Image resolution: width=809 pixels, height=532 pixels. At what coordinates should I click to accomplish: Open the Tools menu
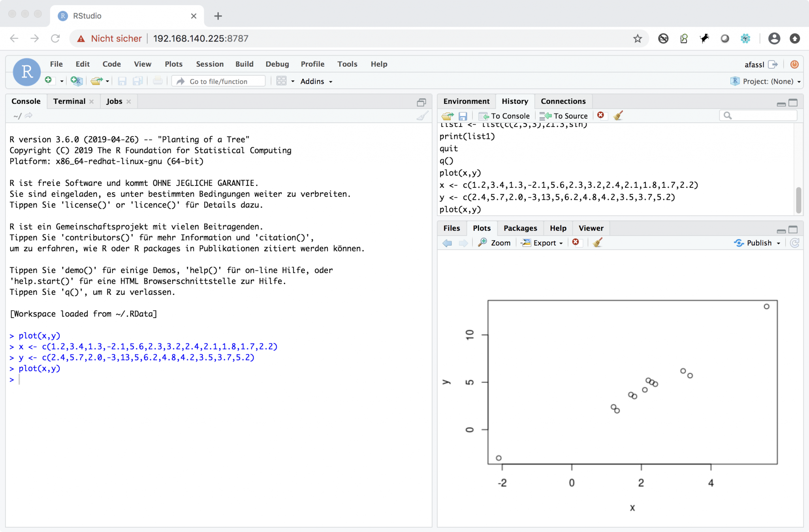click(x=347, y=64)
